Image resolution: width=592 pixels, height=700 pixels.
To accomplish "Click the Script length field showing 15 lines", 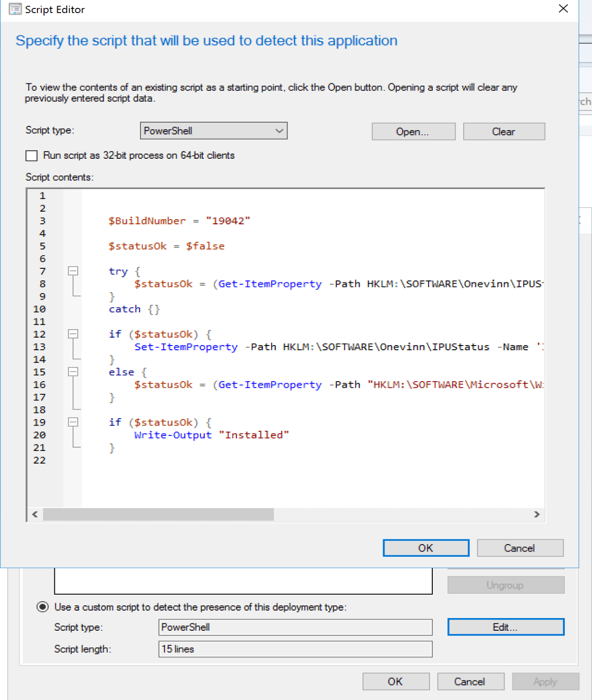I will pos(295,649).
